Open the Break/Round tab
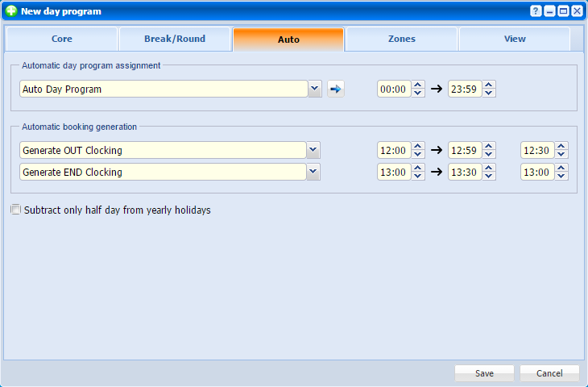 point(175,39)
